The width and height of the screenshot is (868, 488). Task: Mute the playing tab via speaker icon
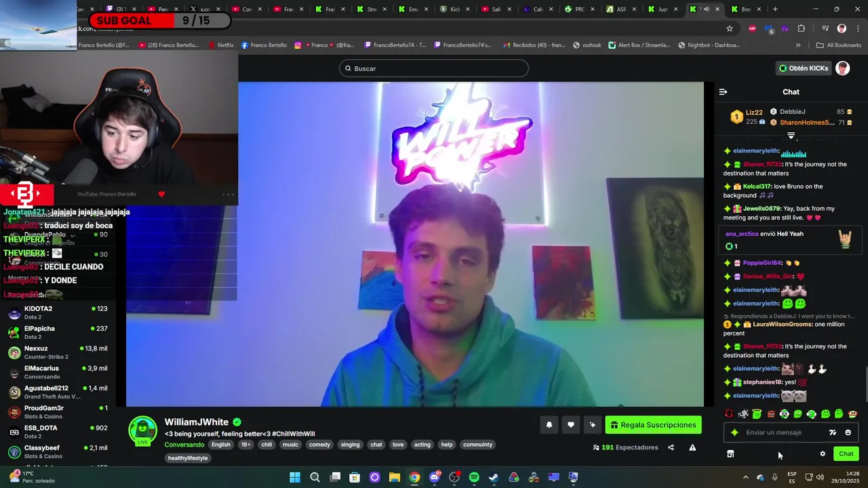click(706, 9)
